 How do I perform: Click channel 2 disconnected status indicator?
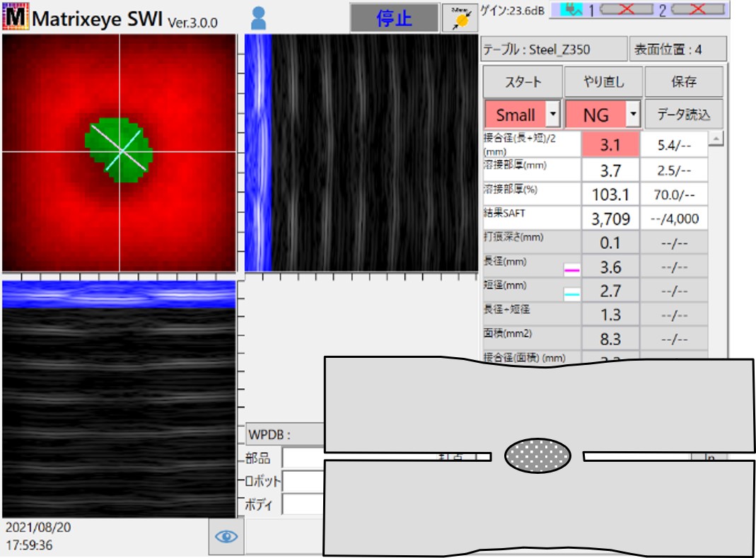697,10
